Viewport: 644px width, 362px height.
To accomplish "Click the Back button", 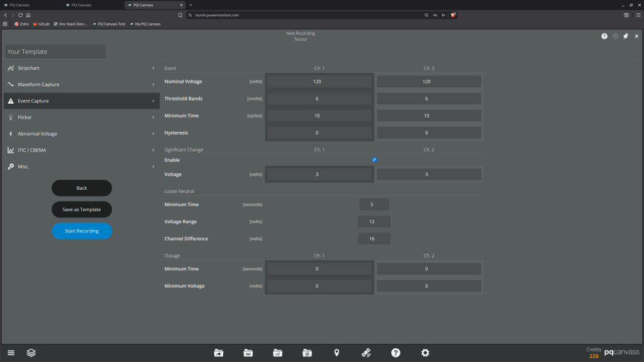I will click(82, 188).
